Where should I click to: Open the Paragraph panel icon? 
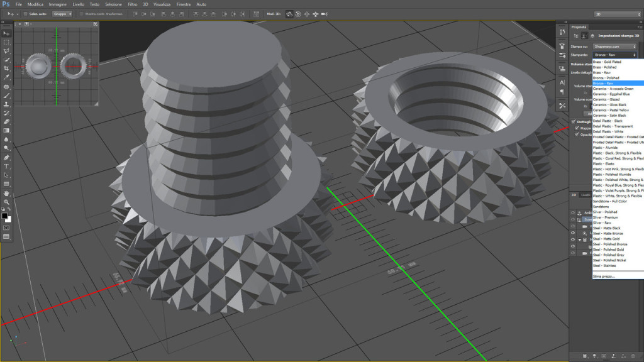[562, 92]
